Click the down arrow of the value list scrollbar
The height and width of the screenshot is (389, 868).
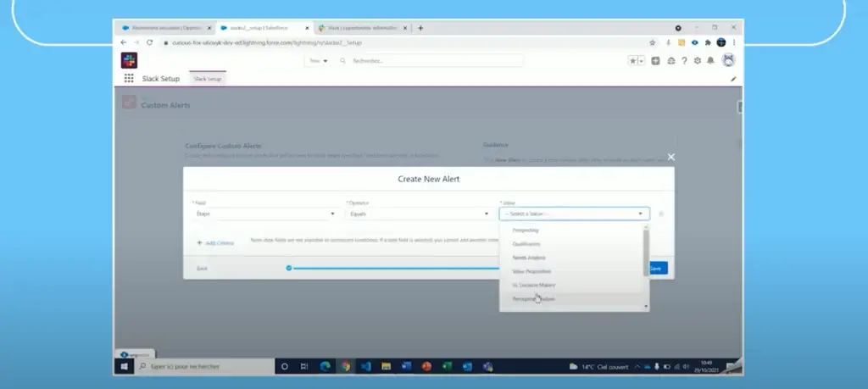(645, 307)
